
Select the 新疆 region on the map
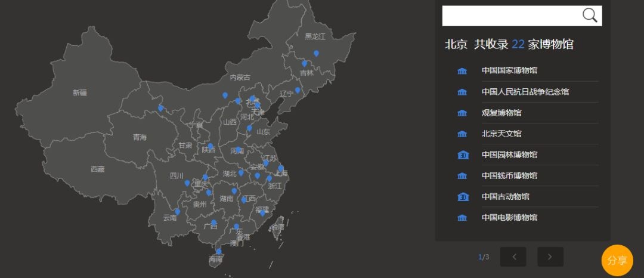pyautogui.click(x=80, y=93)
